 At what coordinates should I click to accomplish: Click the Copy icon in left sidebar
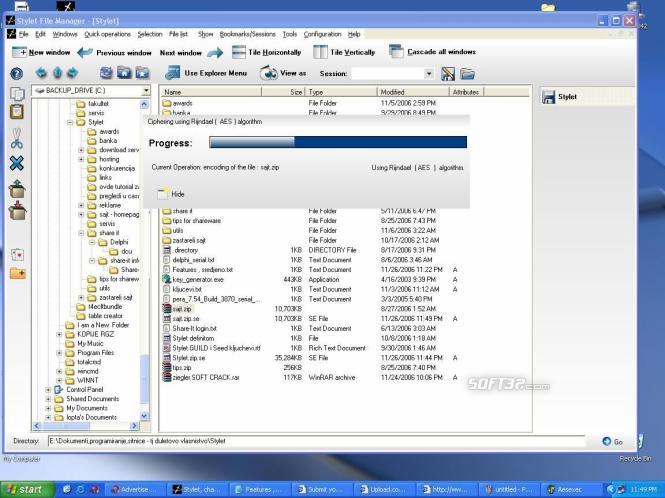[17, 94]
